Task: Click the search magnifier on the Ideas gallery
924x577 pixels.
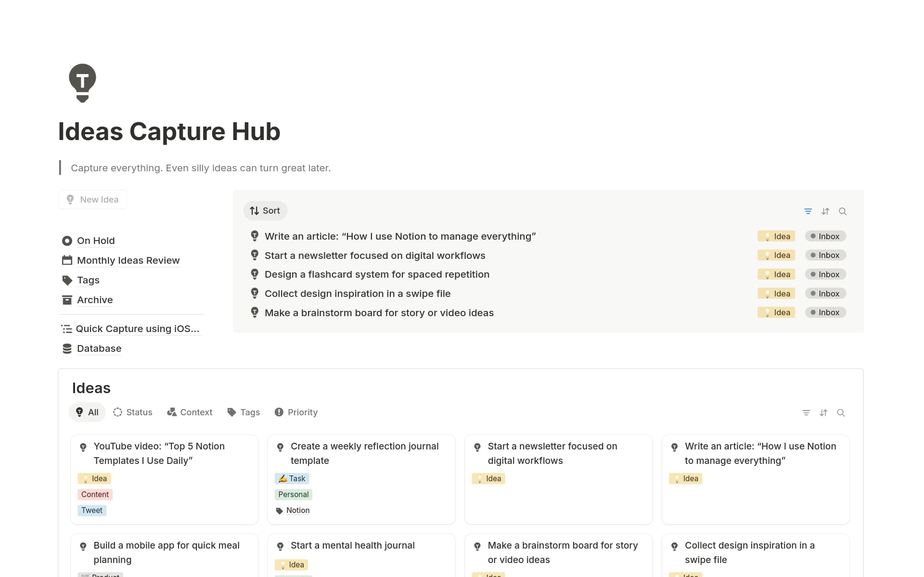Action: tap(841, 412)
